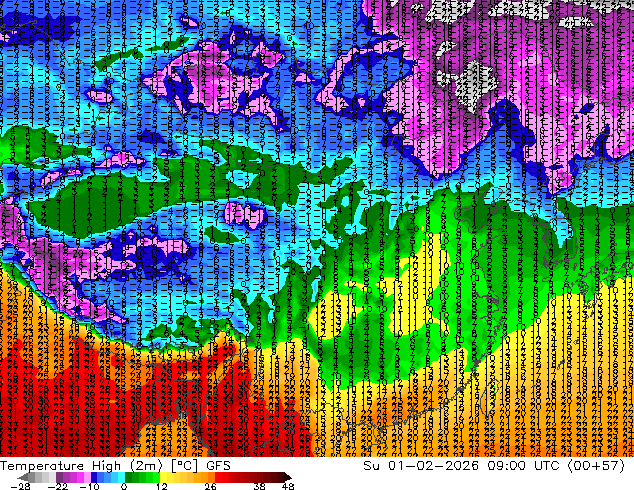Viewport: 634px width, 490px height.
Task: Click the '-28' legend label
Action: pyautogui.click(x=20, y=486)
